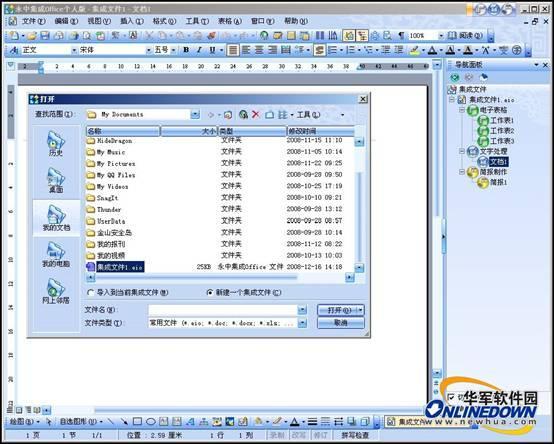Screen dimensions: 554x444
Task: Click the file list vertical scrollbar
Action: (x=359, y=205)
